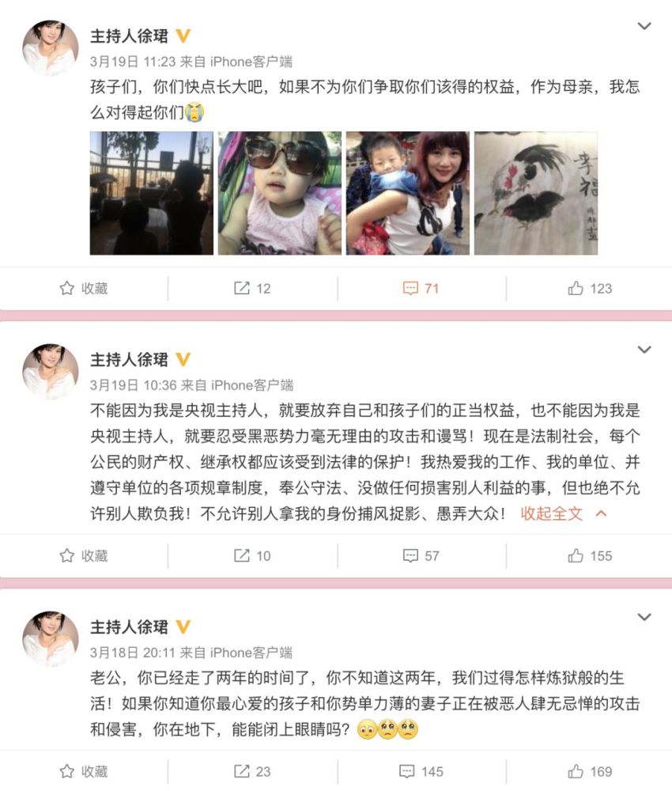Favorite the 3月18日 20:11 post via 收藏

click(84, 772)
